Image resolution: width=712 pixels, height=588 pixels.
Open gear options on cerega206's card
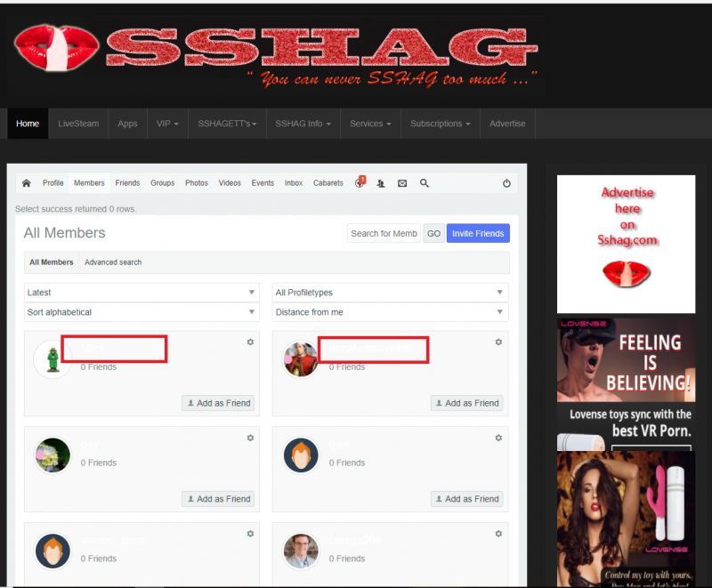tap(498, 534)
